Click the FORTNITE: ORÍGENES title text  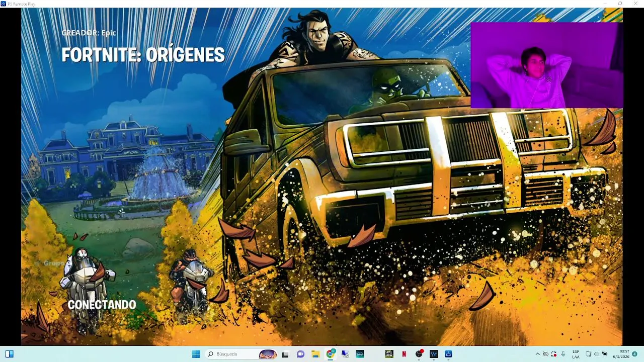pos(143,55)
